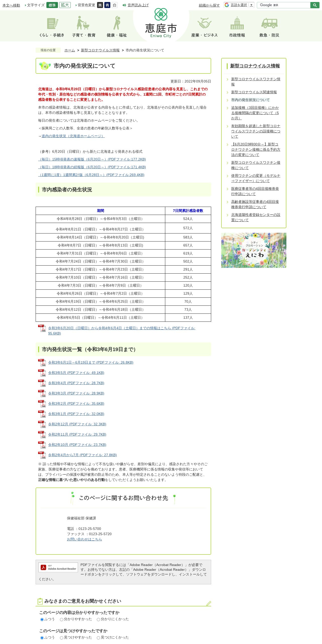Open （毎日）15時頃発表の速報版 PDF link
The height and width of the screenshot is (644, 322).
click(x=92, y=159)
